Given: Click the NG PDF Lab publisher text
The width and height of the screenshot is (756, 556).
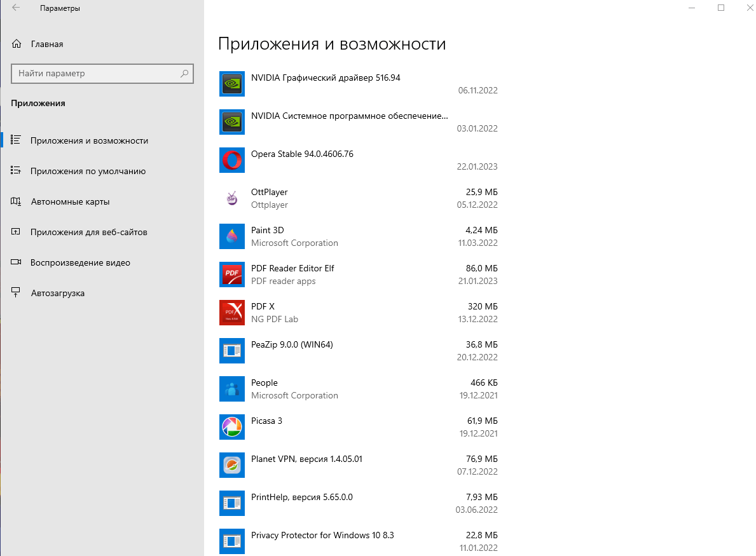Looking at the screenshot, I should 275,319.
